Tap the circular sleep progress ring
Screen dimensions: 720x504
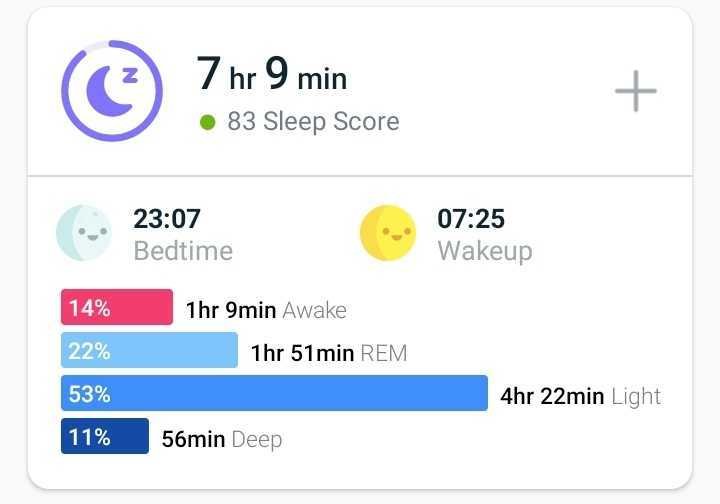point(112,91)
